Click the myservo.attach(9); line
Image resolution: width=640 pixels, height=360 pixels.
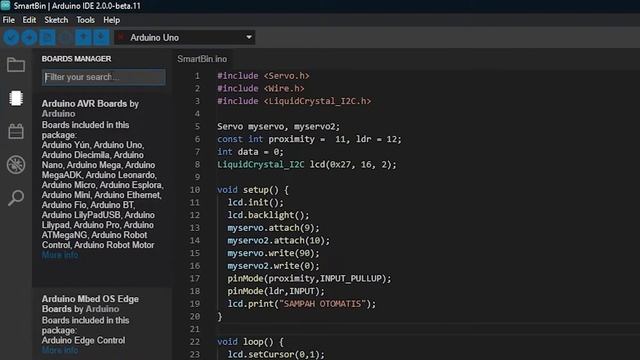click(273, 227)
